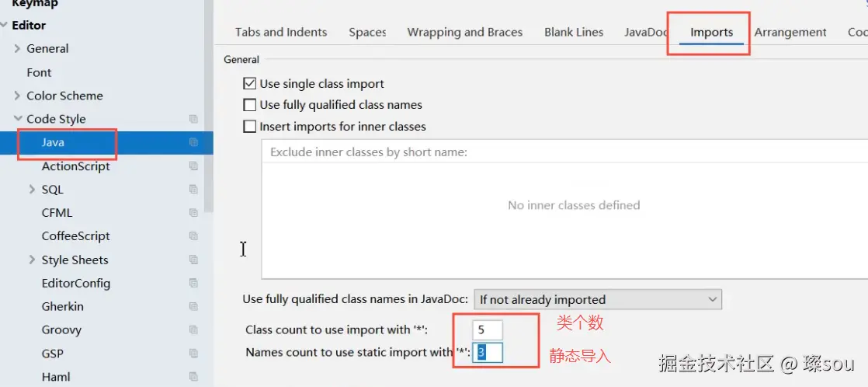Collapse the Code Style node

pos(17,119)
